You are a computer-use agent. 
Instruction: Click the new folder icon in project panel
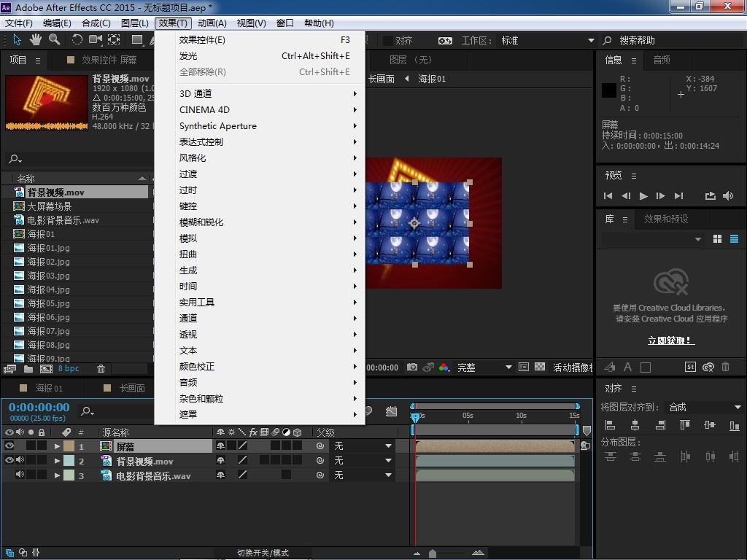28,368
